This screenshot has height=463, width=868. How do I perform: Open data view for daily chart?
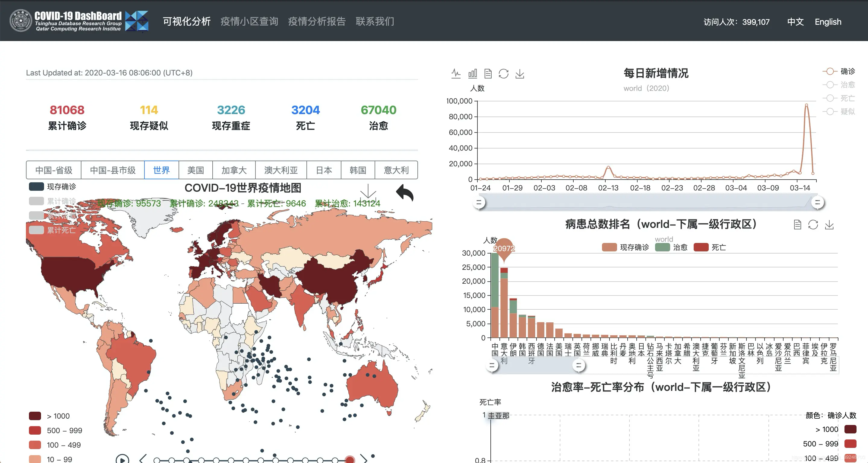[x=488, y=73]
